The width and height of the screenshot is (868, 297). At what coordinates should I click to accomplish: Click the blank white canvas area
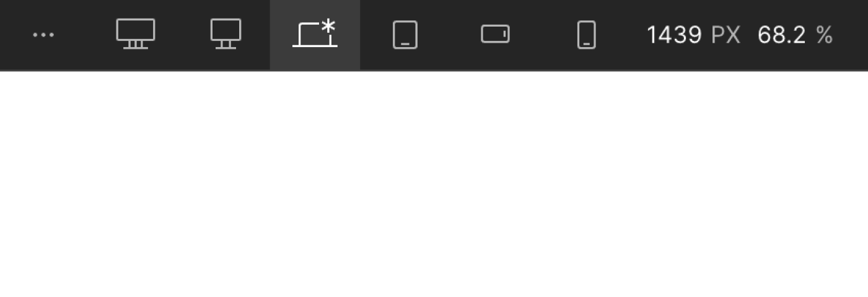pyautogui.click(x=434, y=184)
